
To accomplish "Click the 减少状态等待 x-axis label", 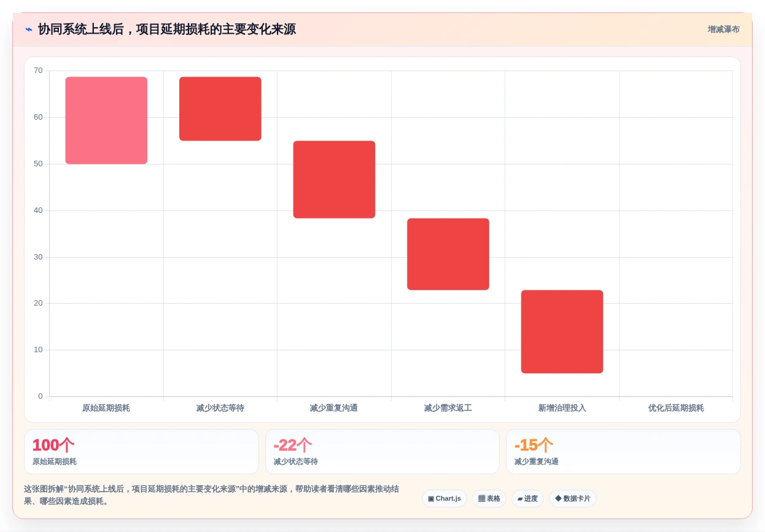I will coord(220,408).
